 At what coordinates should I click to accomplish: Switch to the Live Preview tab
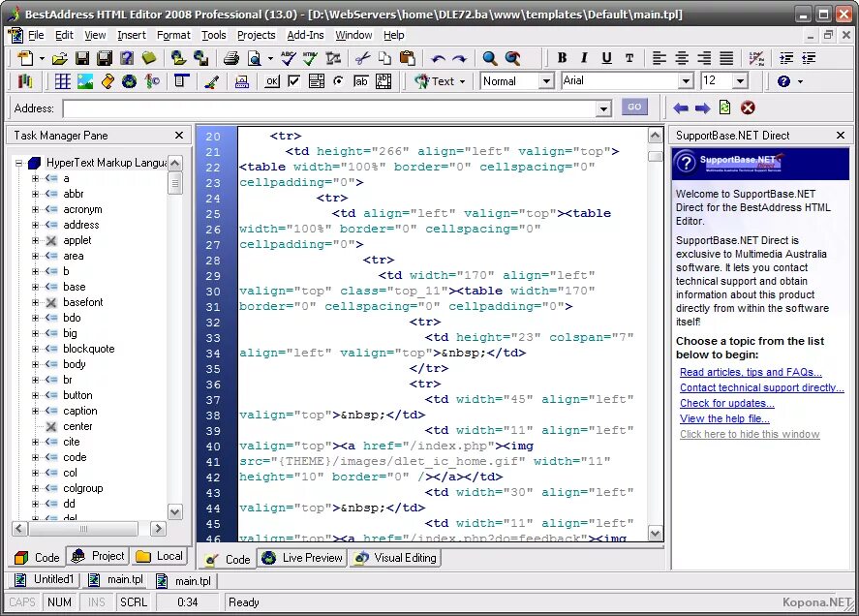302,558
